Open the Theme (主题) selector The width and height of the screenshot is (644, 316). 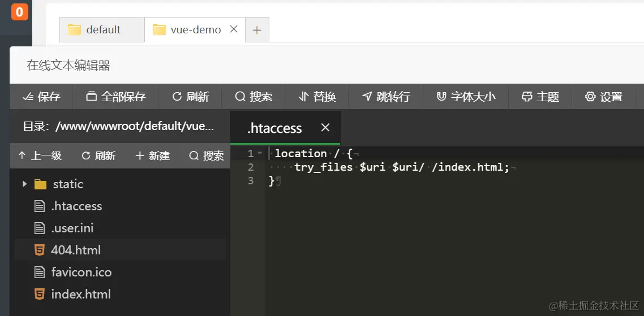527,97
